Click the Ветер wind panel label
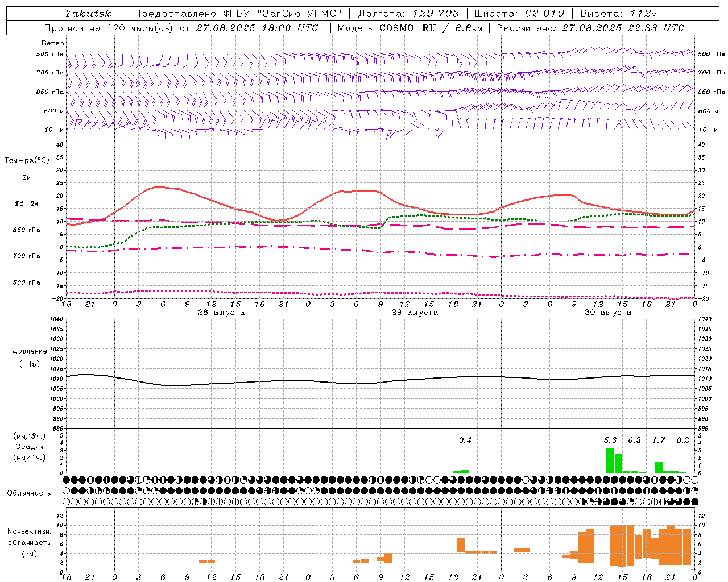This screenshot has width=728, height=582. [52, 43]
